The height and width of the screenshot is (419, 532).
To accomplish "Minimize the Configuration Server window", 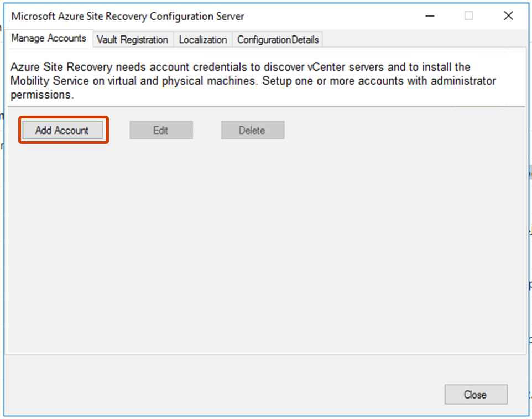I will 430,16.
